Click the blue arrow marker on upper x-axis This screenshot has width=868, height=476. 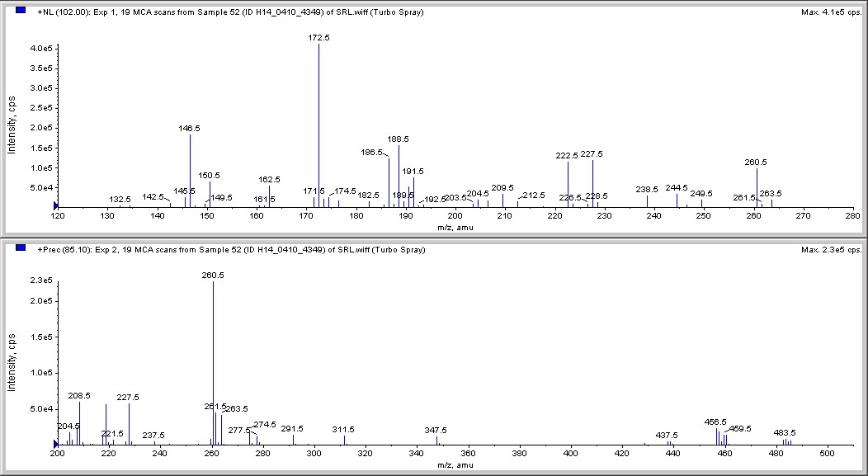[x=55, y=206]
